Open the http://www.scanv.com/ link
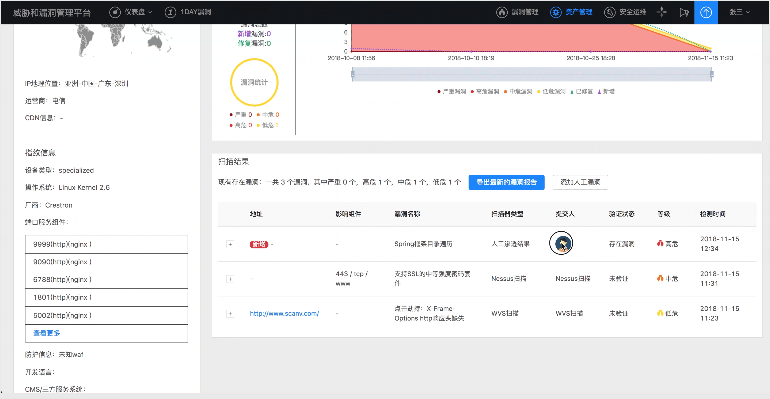 (x=284, y=314)
